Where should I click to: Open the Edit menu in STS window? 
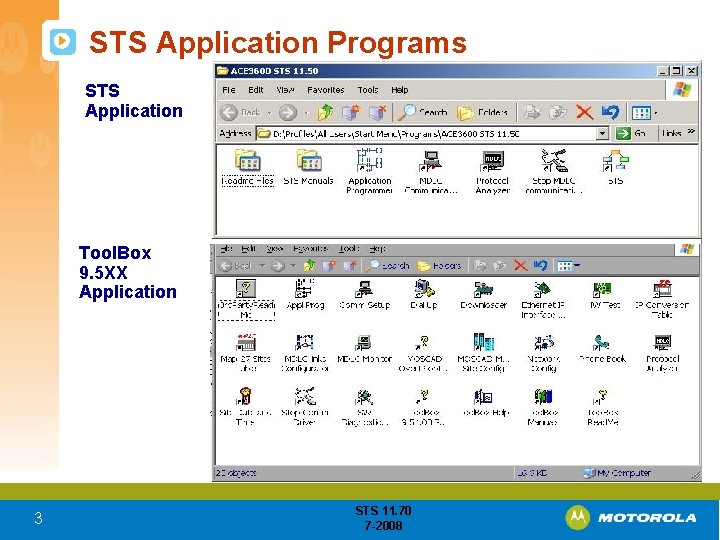coord(256,90)
